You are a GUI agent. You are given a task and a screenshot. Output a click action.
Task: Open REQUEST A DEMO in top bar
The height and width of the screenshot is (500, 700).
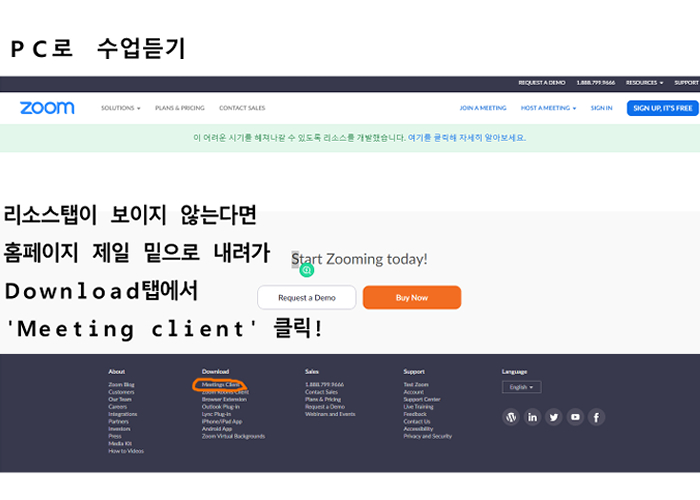(x=542, y=83)
